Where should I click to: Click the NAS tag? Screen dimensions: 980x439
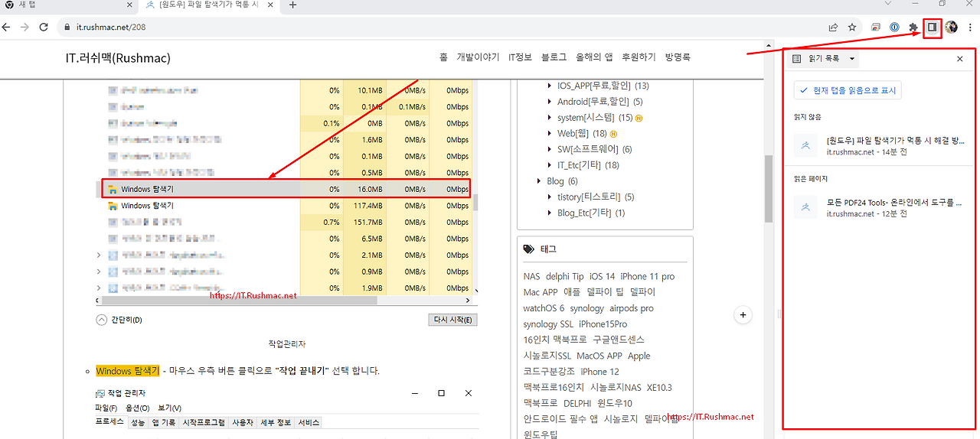[x=532, y=276]
